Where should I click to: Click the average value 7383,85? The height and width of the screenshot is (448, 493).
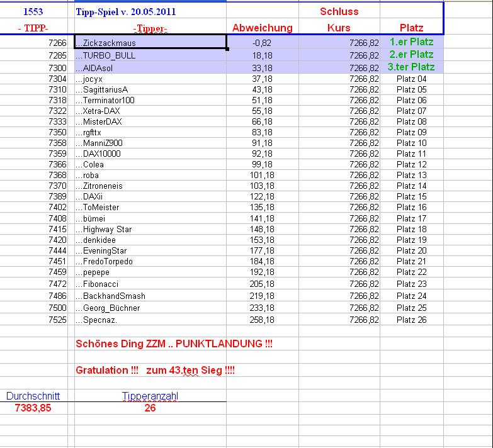[x=33, y=408]
